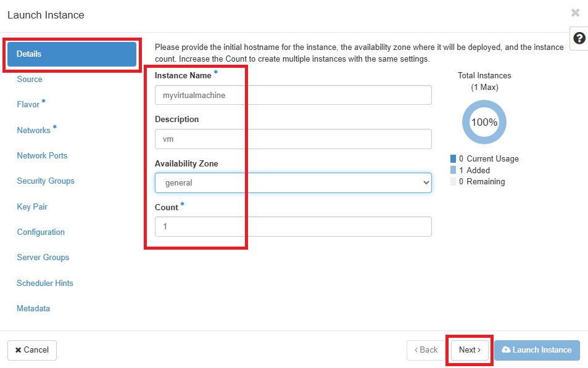Click the Added legend color square

pos(453,170)
